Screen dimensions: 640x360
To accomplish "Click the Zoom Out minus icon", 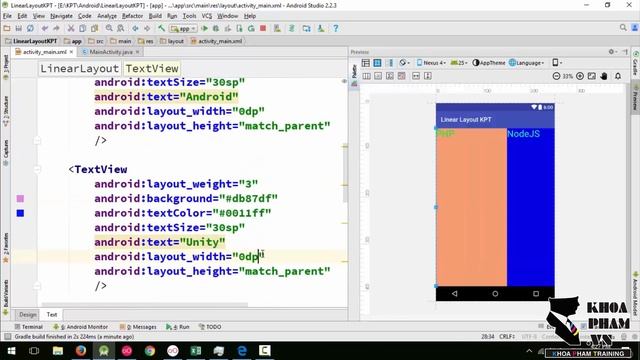I will (x=556, y=76).
